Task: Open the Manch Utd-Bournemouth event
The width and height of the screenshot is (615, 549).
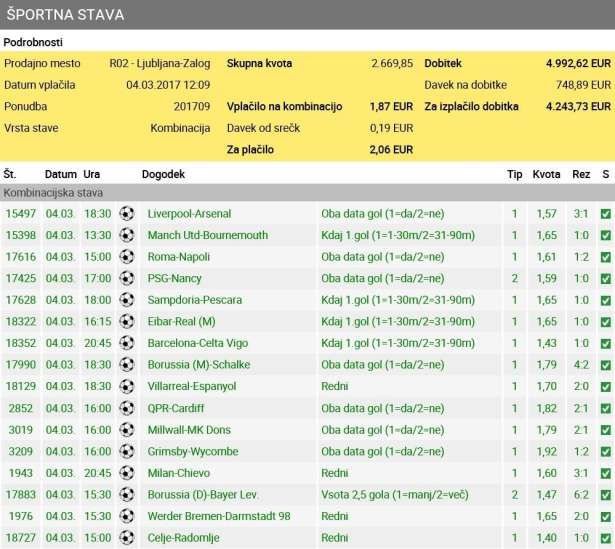Action: [x=207, y=235]
